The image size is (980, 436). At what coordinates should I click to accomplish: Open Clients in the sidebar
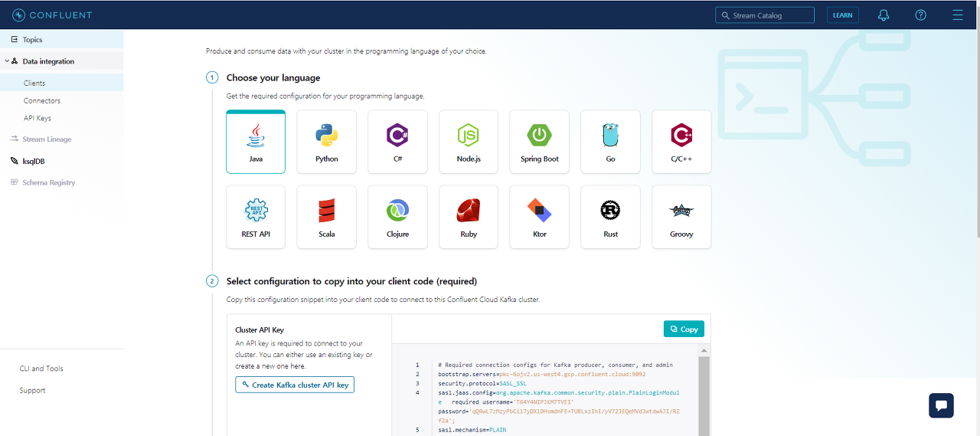[x=61, y=83]
